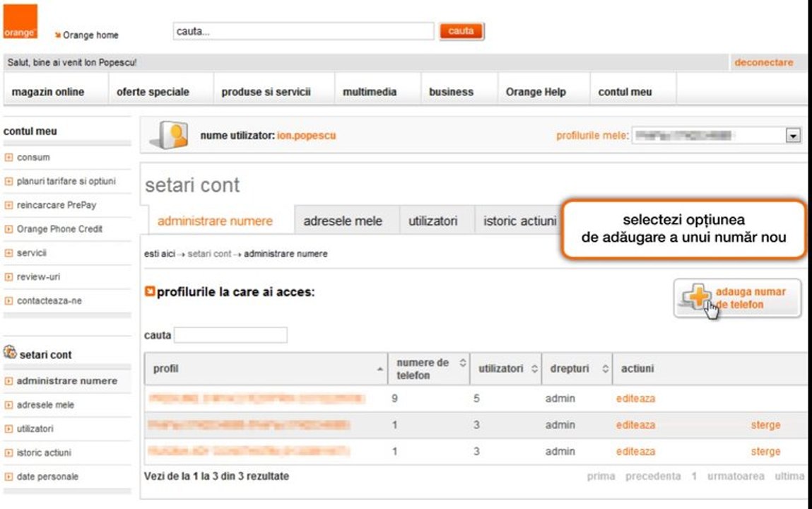This screenshot has width=812, height=509.
Task: Expand Orange Phone Credit icon
Action: (x=8, y=229)
